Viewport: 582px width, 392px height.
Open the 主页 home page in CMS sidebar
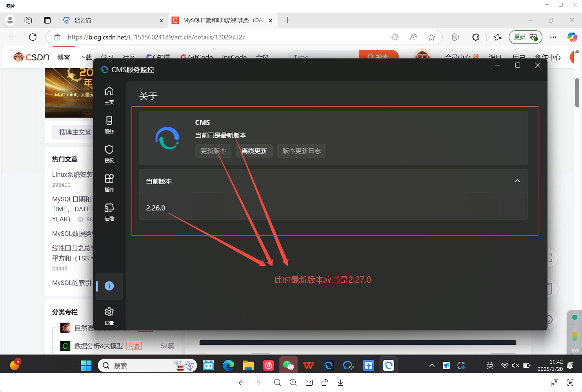click(x=109, y=95)
